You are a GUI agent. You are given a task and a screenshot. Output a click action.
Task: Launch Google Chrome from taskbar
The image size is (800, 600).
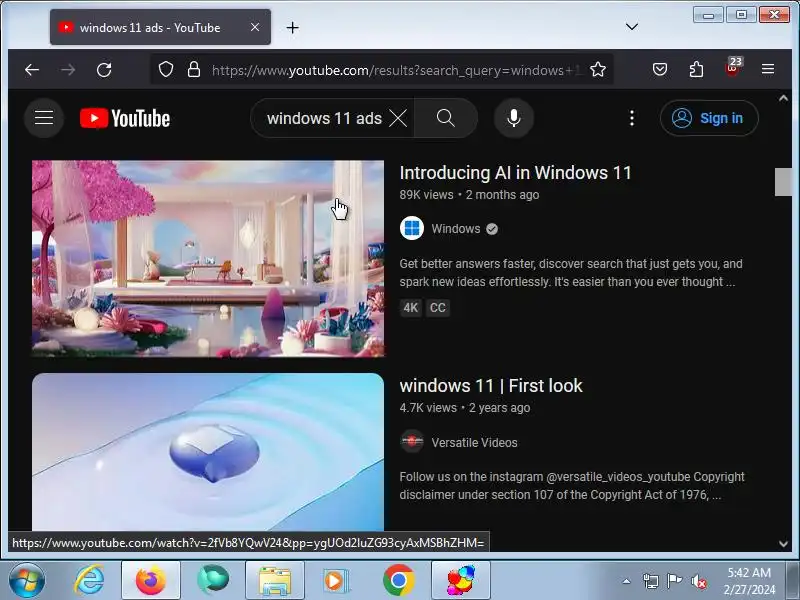tap(399, 580)
